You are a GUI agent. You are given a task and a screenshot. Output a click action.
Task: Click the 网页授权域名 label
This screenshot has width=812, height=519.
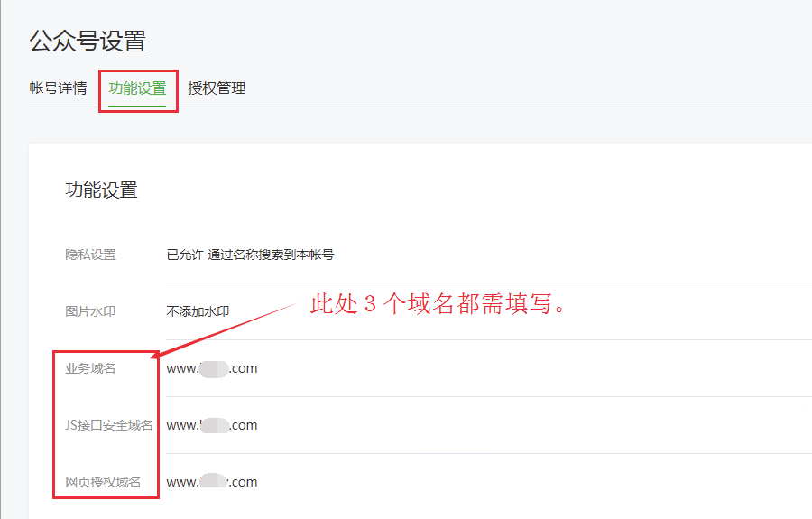[103, 482]
